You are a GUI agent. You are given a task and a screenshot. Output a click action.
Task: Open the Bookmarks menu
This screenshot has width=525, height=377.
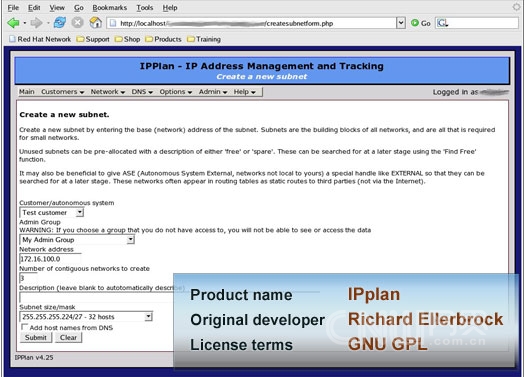(x=109, y=7)
